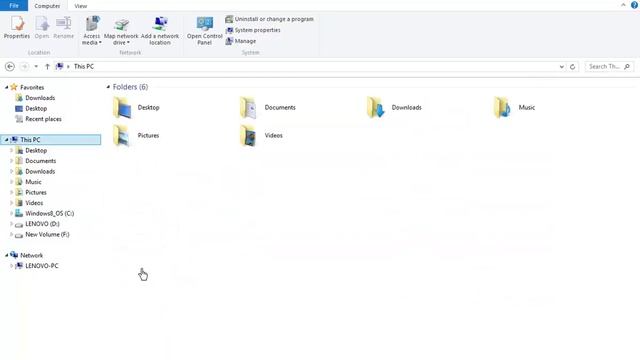The width and height of the screenshot is (640, 360).
Task: Click Uninstall or change a program
Action: [269, 19]
